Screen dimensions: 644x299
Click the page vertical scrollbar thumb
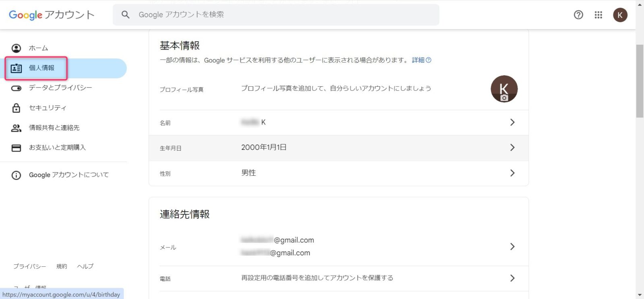(x=640, y=81)
